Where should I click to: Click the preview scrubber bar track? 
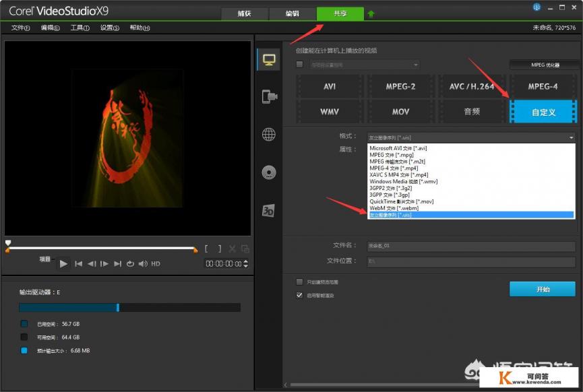point(101,249)
